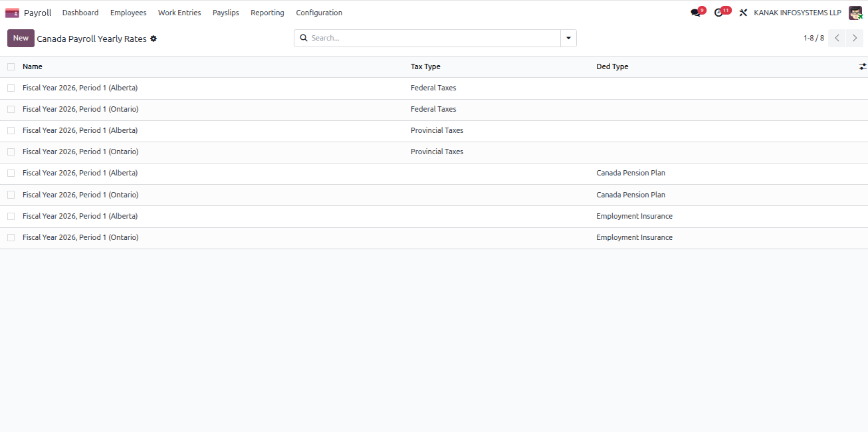This screenshot has width=868, height=432.
Task: Click the 1-8 / 8 pager counter
Action: tap(814, 38)
